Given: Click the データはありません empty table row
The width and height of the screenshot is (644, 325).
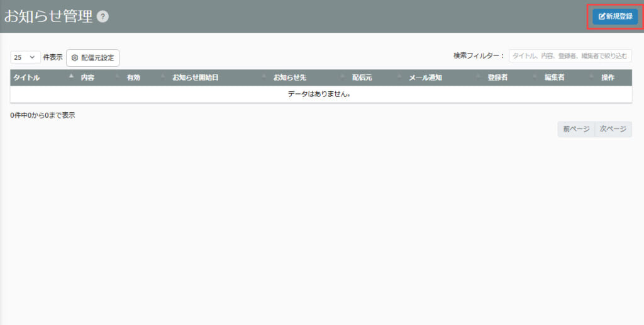Looking at the screenshot, I should (x=321, y=94).
